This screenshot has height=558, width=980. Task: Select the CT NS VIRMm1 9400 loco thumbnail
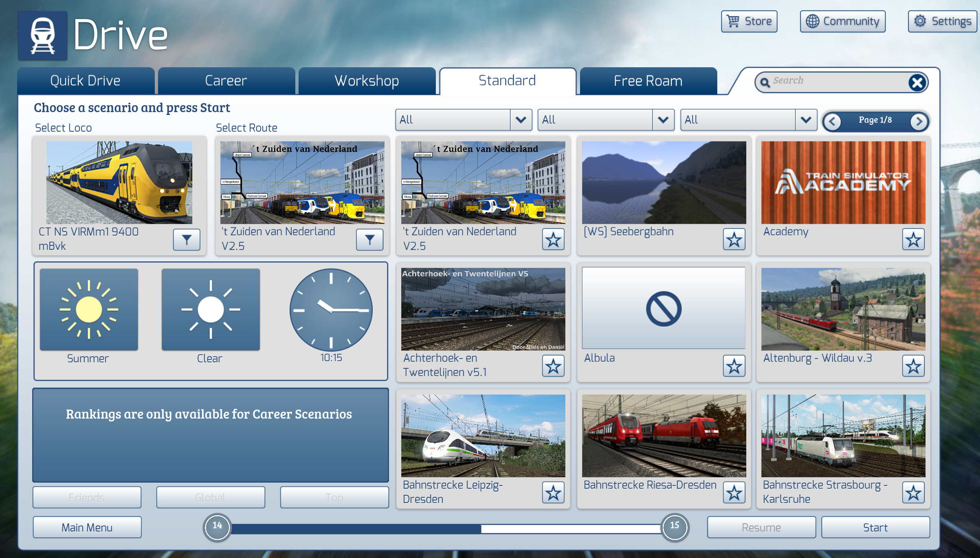(119, 183)
